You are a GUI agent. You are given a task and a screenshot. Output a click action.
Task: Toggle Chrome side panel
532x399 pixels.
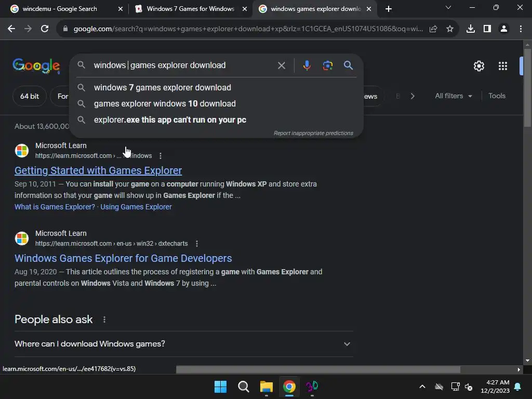[487, 29]
